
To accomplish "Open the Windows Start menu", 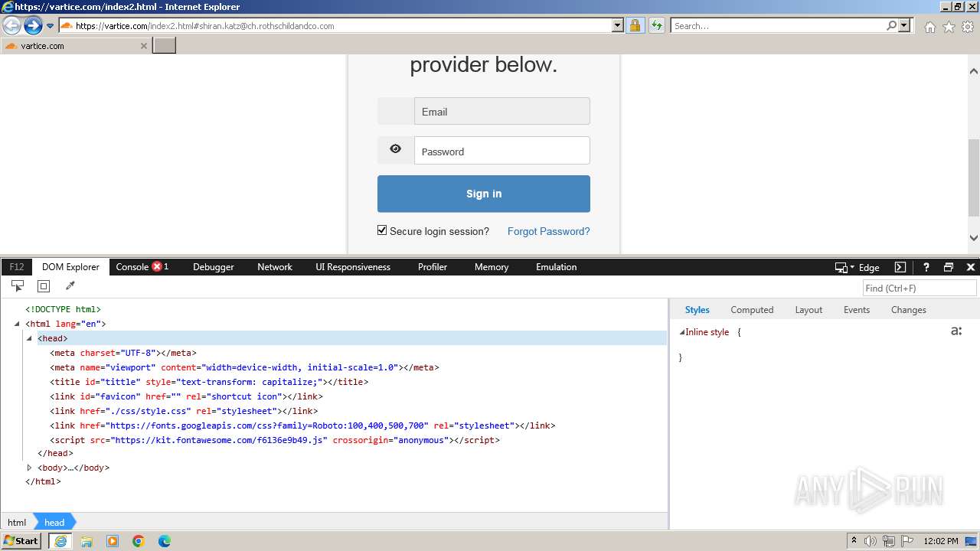I will (x=21, y=541).
